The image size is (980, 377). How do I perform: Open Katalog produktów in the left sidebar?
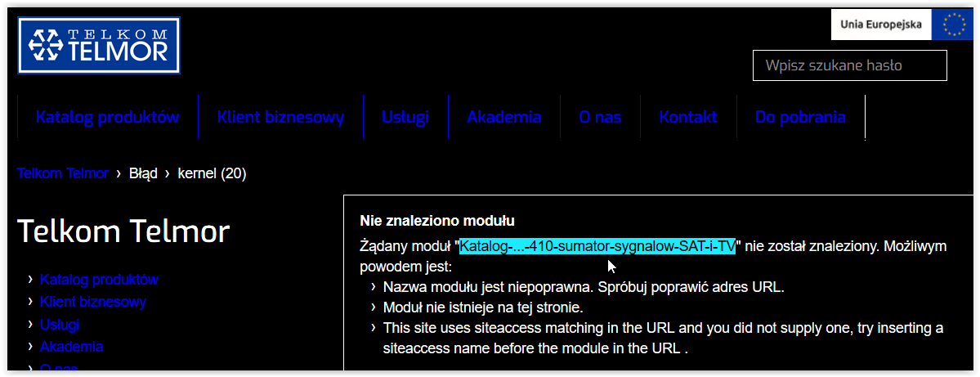coord(99,280)
